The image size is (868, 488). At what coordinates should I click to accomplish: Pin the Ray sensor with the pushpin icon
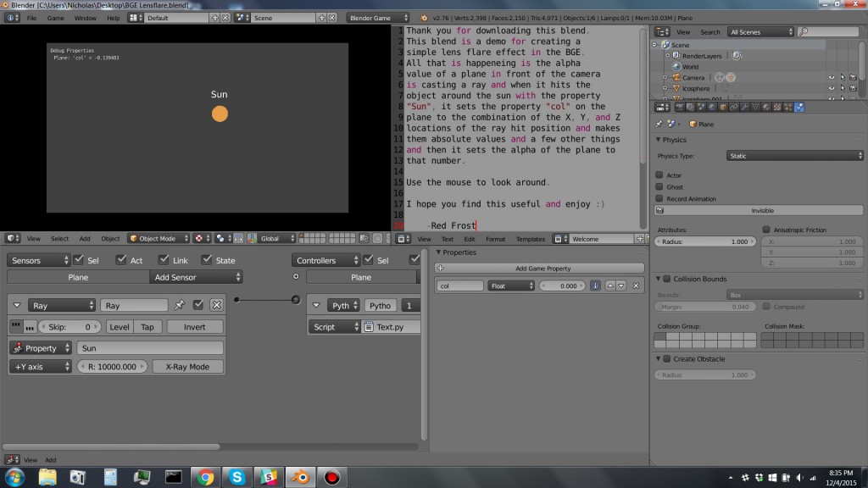pyautogui.click(x=180, y=305)
